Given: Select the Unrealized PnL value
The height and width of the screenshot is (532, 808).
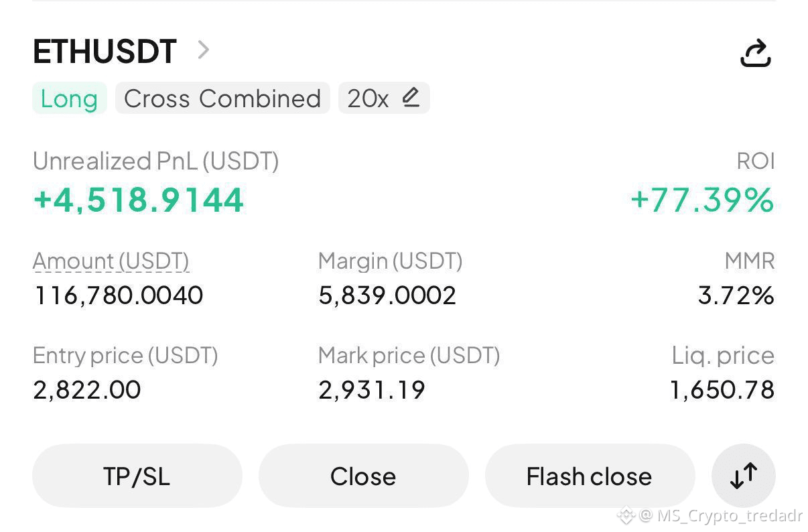Looking at the screenshot, I should point(138,200).
